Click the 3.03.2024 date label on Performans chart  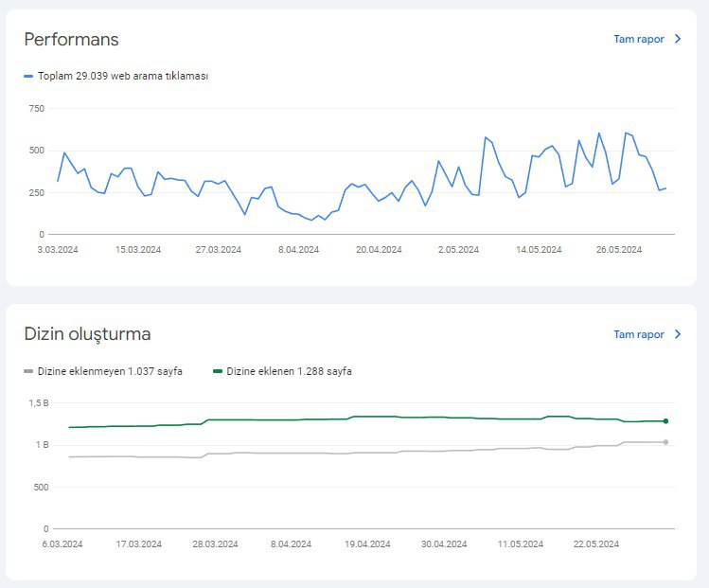tap(58, 250)
